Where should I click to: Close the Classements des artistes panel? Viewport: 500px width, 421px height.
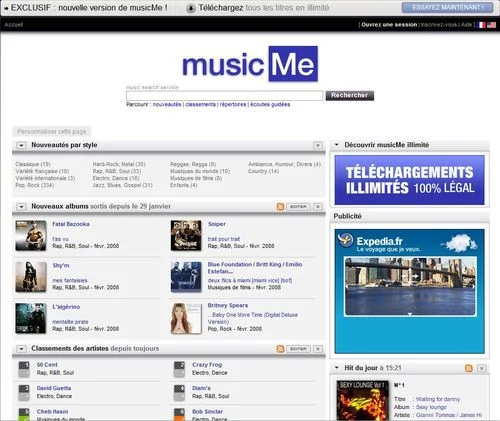318,349
